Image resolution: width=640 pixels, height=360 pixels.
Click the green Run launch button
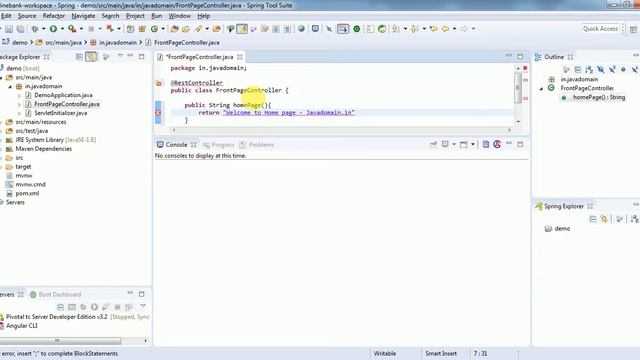(53, 29)
